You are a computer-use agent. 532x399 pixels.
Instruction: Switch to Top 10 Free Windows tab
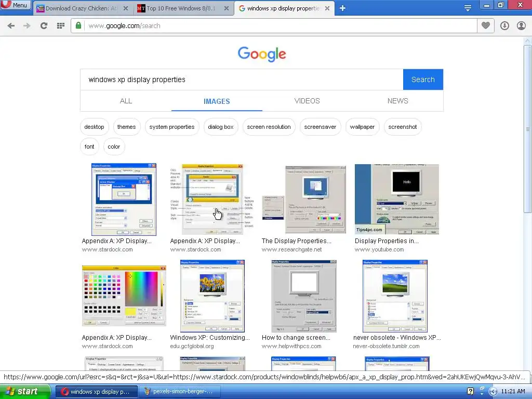183,8
